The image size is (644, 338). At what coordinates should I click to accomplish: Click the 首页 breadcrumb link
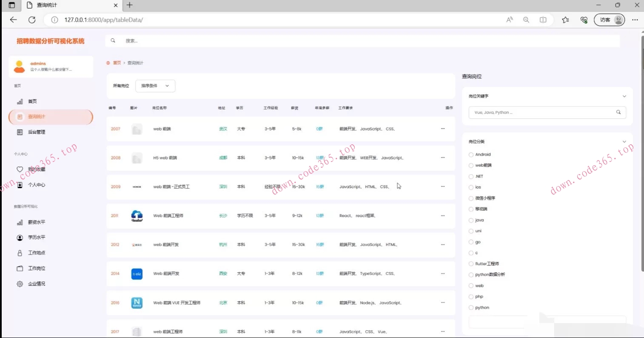(117, 63)
